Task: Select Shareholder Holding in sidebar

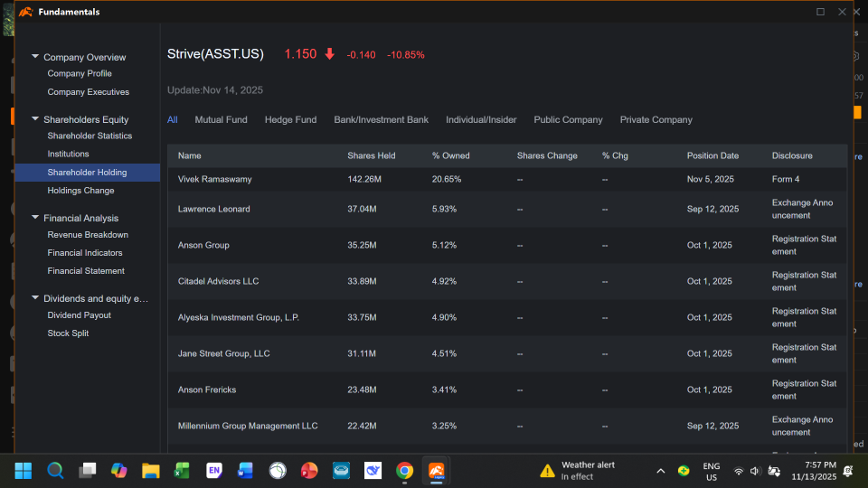Action: pos(88,172)
